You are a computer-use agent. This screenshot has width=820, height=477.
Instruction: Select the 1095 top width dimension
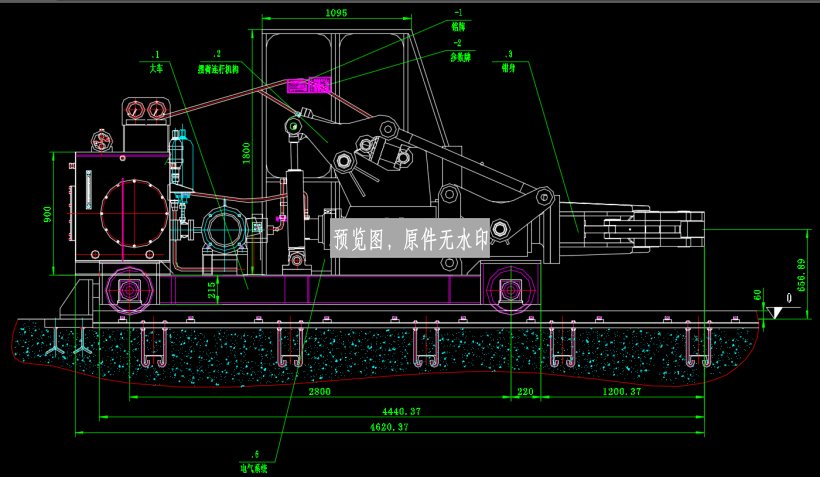pyautogui.click(x=336, y=13)
